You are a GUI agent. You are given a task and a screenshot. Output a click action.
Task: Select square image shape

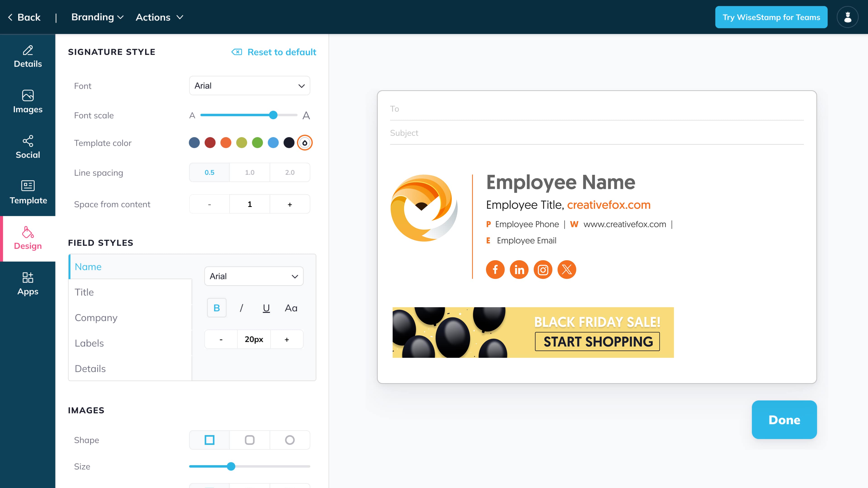pyautogui.click(x=209, y=440)
